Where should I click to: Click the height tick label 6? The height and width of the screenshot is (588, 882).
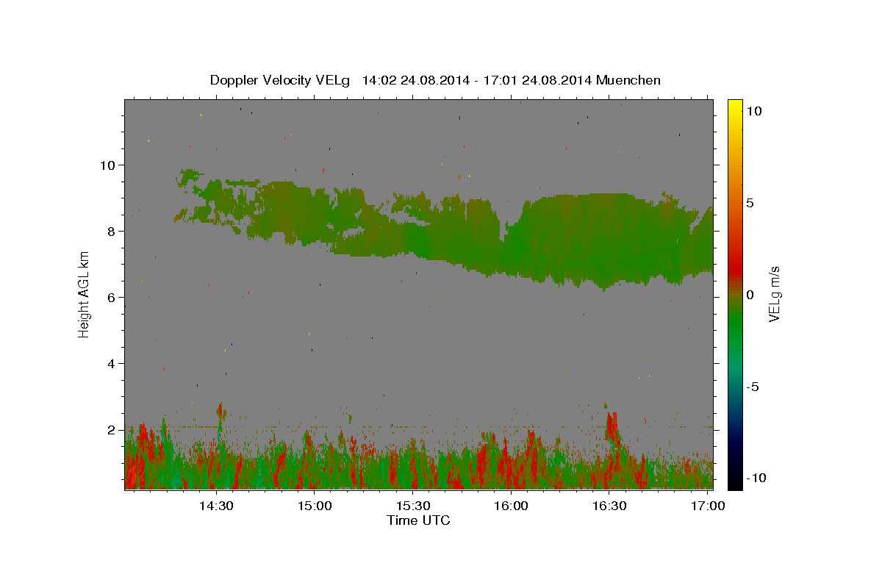pyautogui.click(x=113, y=297)
